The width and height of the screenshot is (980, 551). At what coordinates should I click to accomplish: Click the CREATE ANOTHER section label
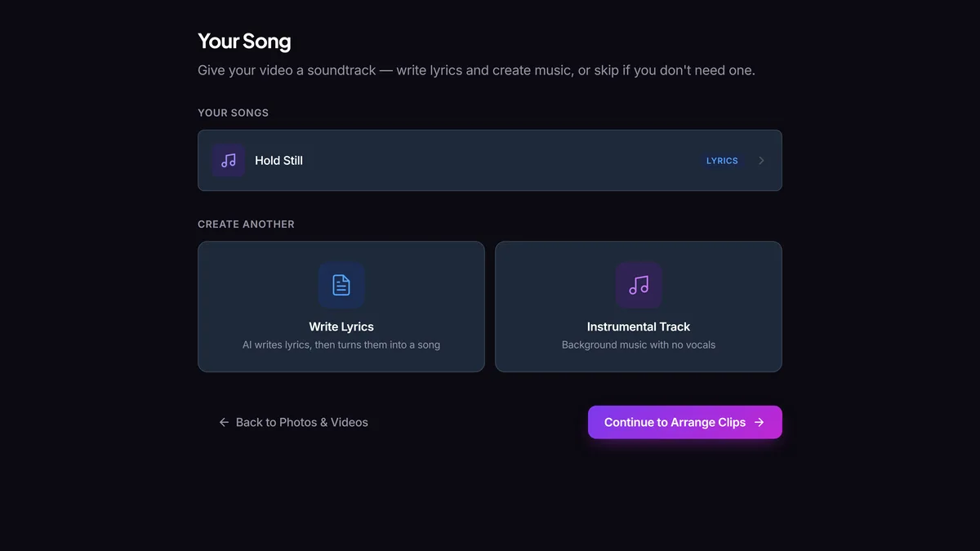point(246,224)
